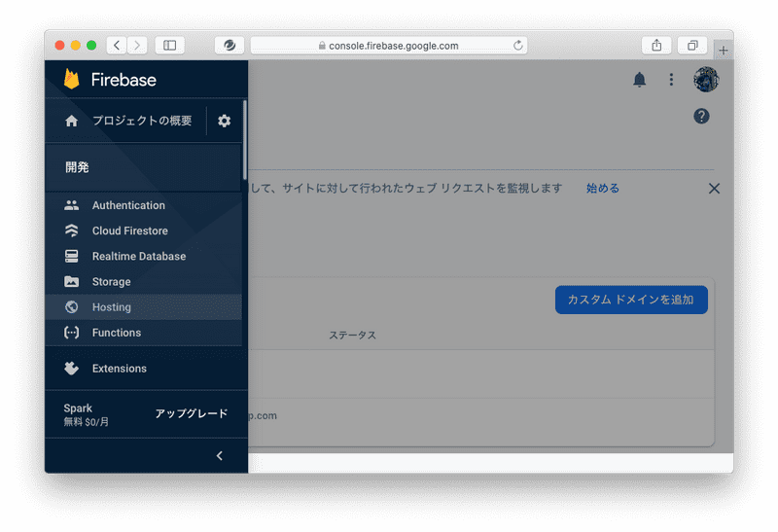Open the Functions menu item
Viewport: 778px width, 532px height.
coord(143,333)
